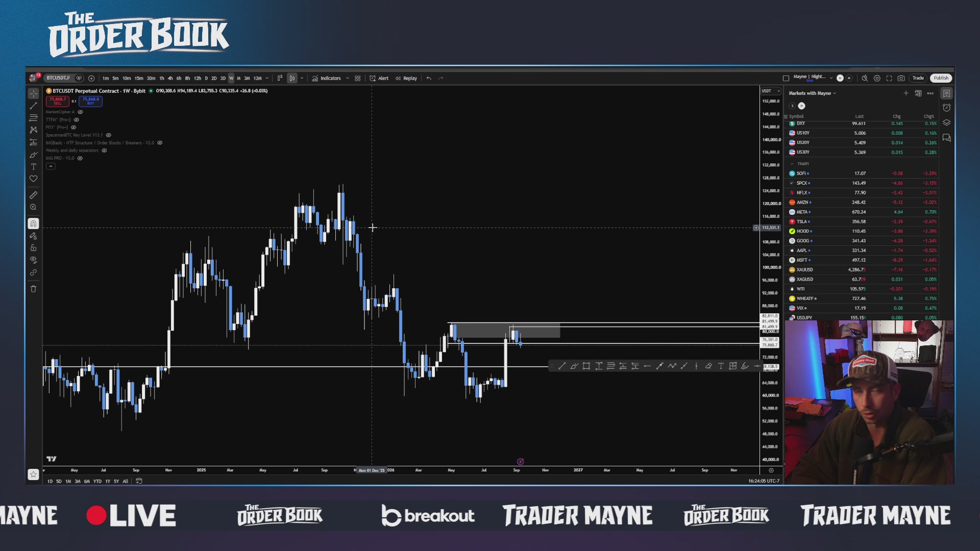Toggle visibility of Weekly and daily separators
Image resolution: width=980 pixels, height=551 pixels.
coord(104,151)
